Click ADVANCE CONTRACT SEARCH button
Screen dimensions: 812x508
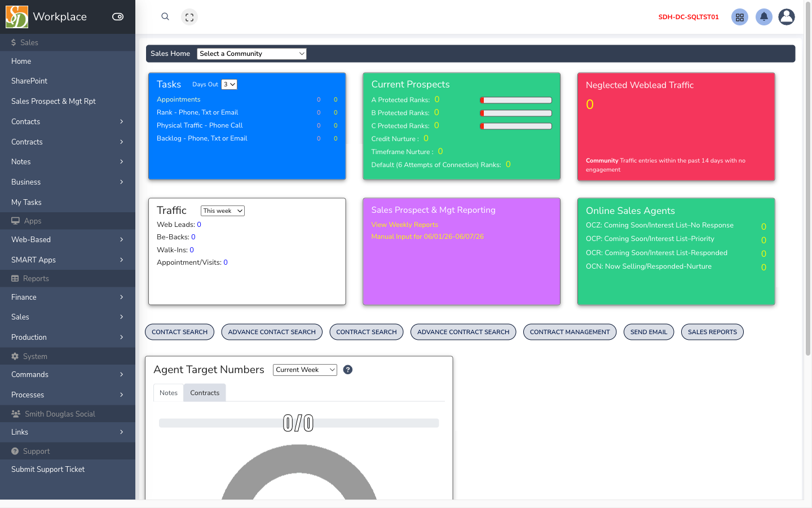click(x=464, y=332)
